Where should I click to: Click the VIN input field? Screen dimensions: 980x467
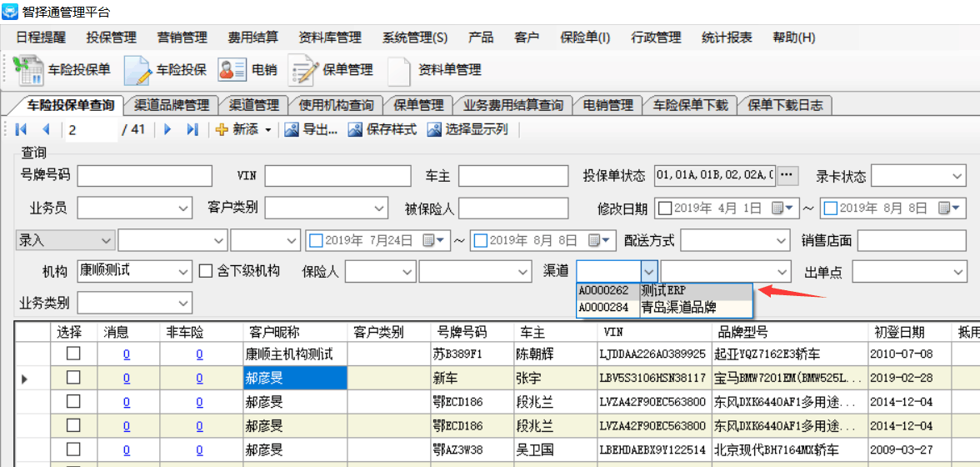(337, 176)
